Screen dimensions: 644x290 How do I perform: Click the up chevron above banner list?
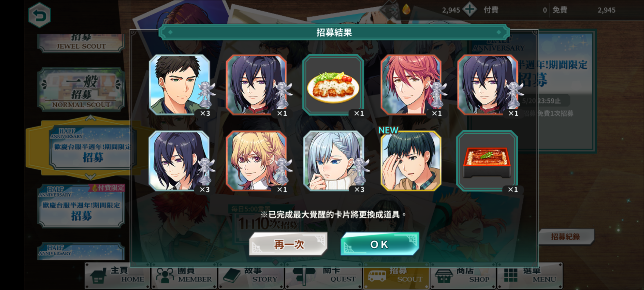pos(90,118)
